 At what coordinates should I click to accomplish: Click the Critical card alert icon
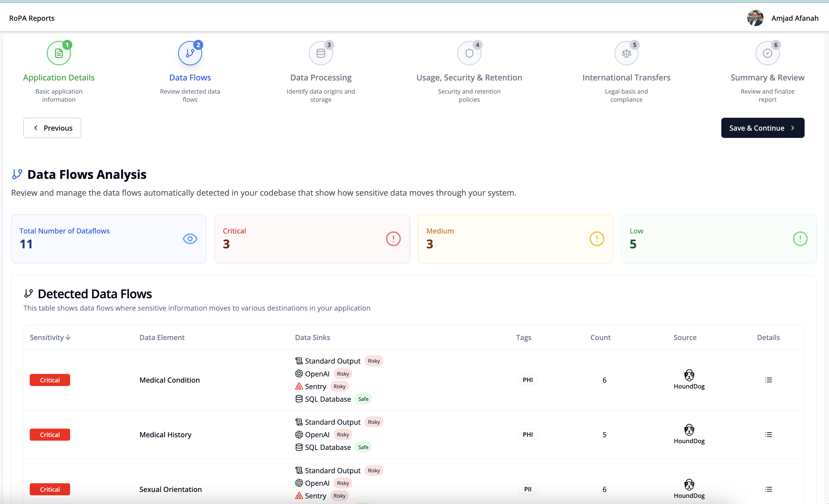[x=393, y=239]
